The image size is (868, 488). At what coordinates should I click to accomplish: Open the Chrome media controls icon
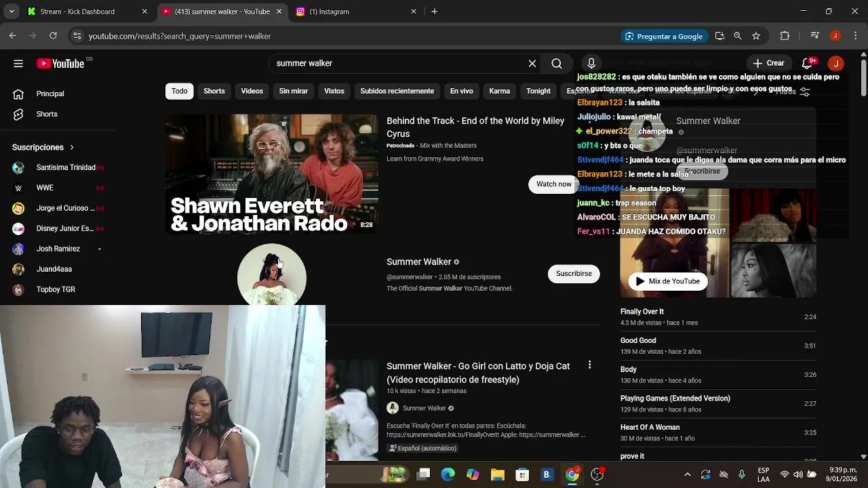[815, 36]
